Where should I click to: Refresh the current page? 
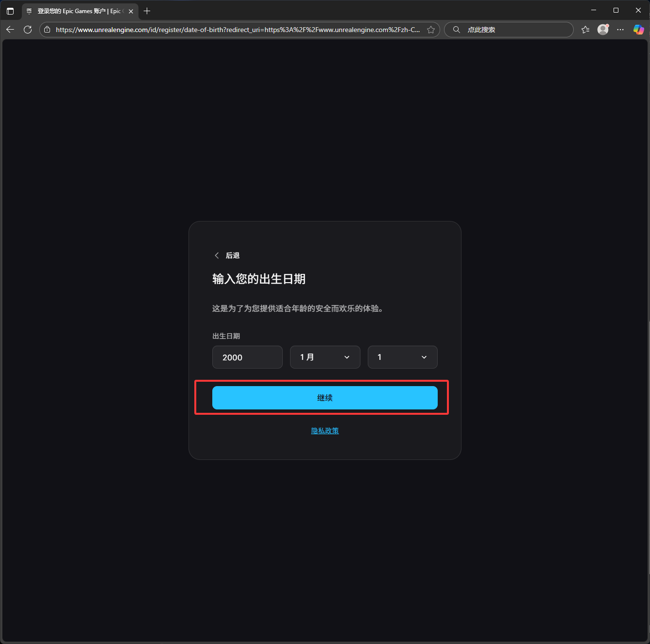tap(28, 30)
